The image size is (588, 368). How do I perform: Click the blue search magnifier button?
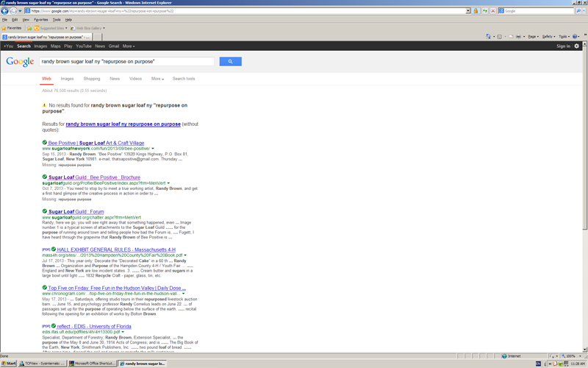pos(230,61)
